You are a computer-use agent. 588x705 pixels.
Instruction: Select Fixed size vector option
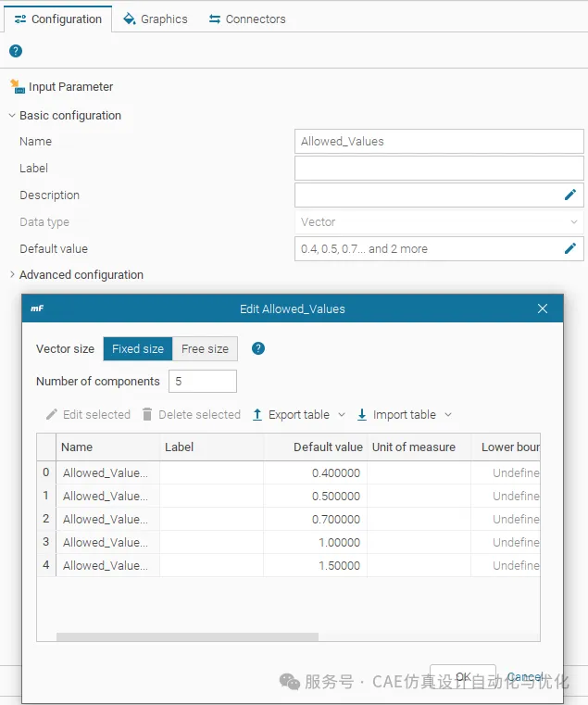pos(138,349)
